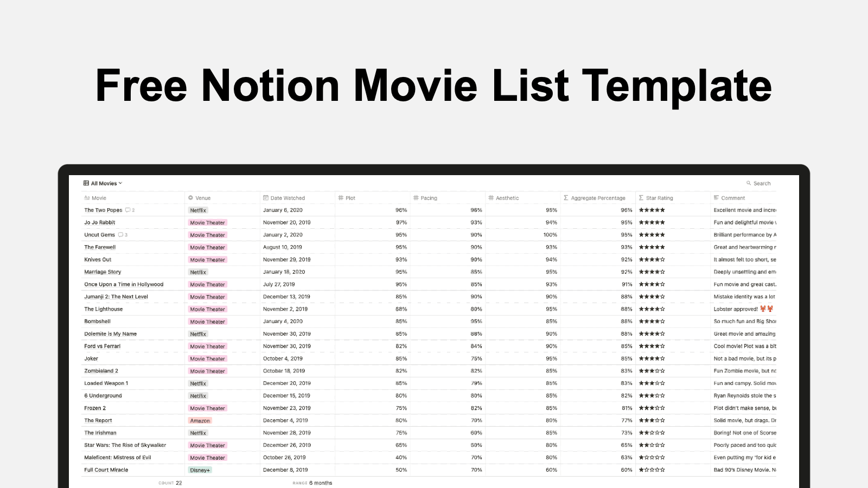868x488 pixels.
Task: Open the Jo Jo Rabbit movie page
Action: coord(100,222)
